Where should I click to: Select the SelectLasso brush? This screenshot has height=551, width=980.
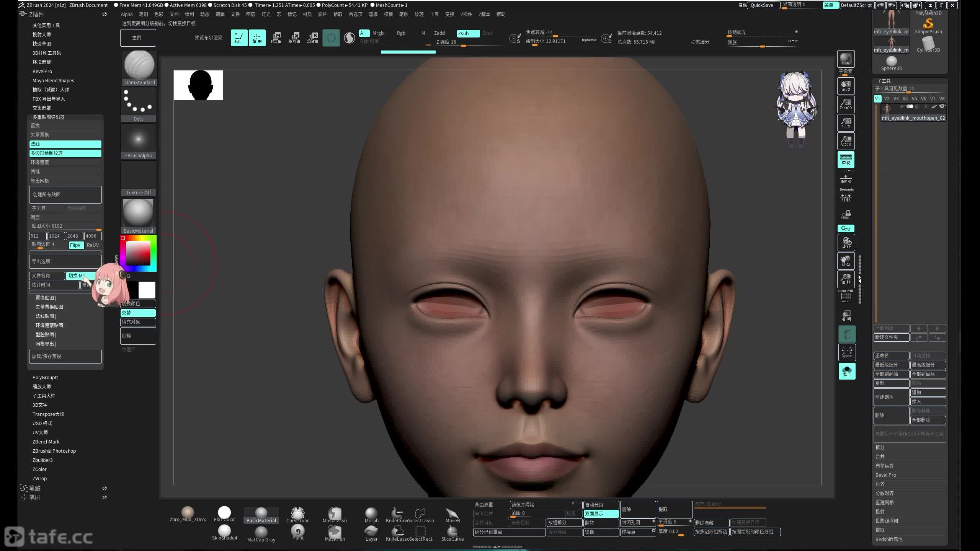coord(421,515)
